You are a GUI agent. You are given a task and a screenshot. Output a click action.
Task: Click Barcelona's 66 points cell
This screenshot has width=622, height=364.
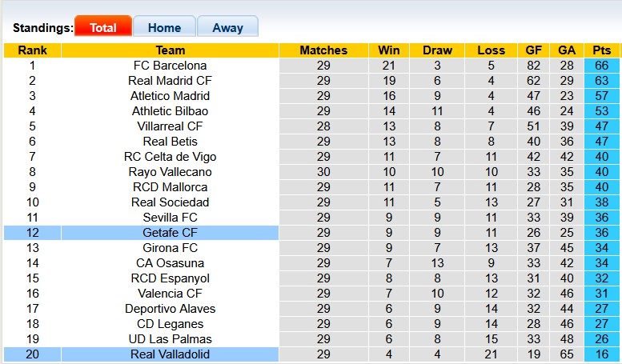(x=602, y=66)
